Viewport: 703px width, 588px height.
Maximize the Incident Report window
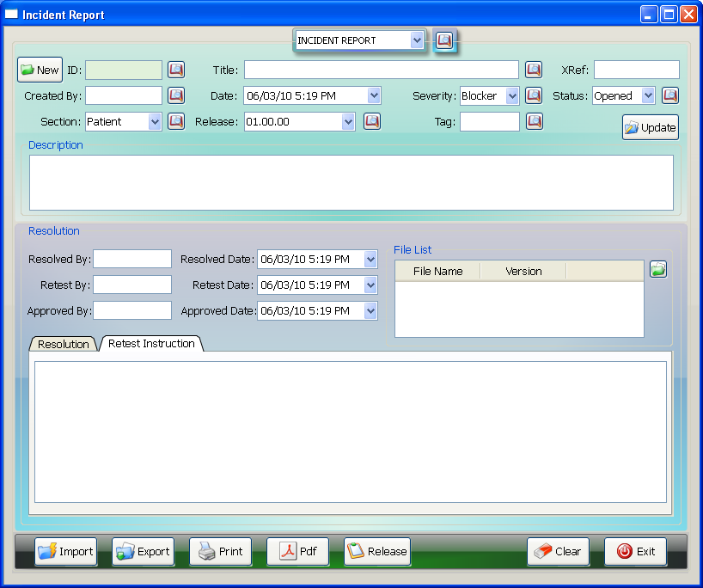click(x=669, y=15)
